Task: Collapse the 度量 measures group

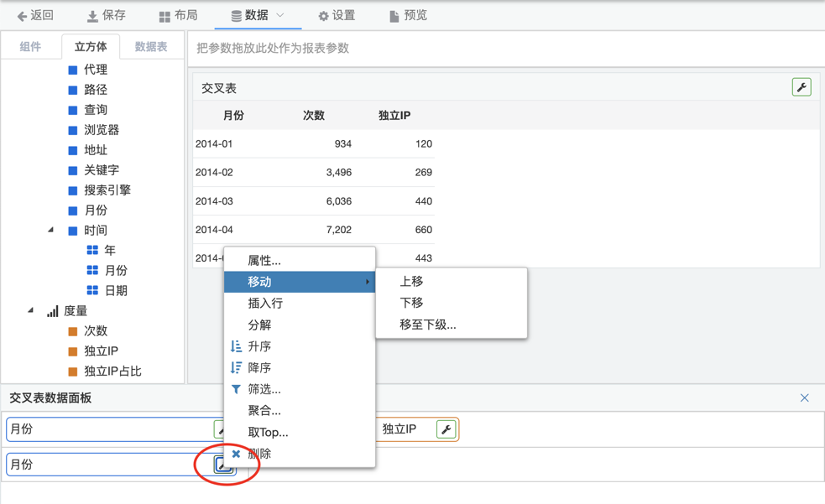Action: coord(31,310)
